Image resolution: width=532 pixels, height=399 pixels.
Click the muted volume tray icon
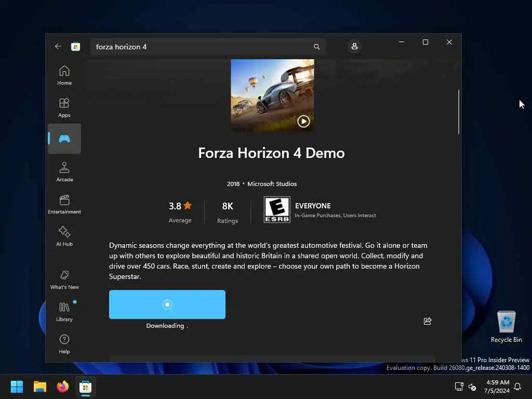(472, 387)
